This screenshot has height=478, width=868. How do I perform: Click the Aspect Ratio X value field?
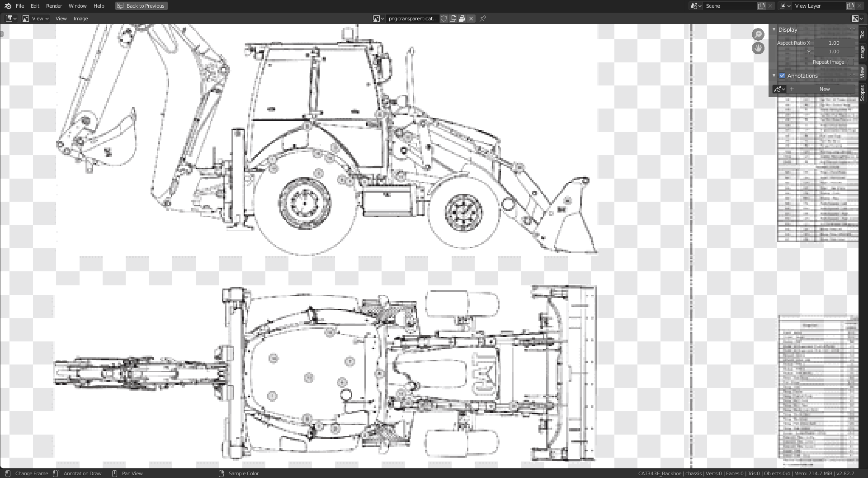tap(833, 43)
